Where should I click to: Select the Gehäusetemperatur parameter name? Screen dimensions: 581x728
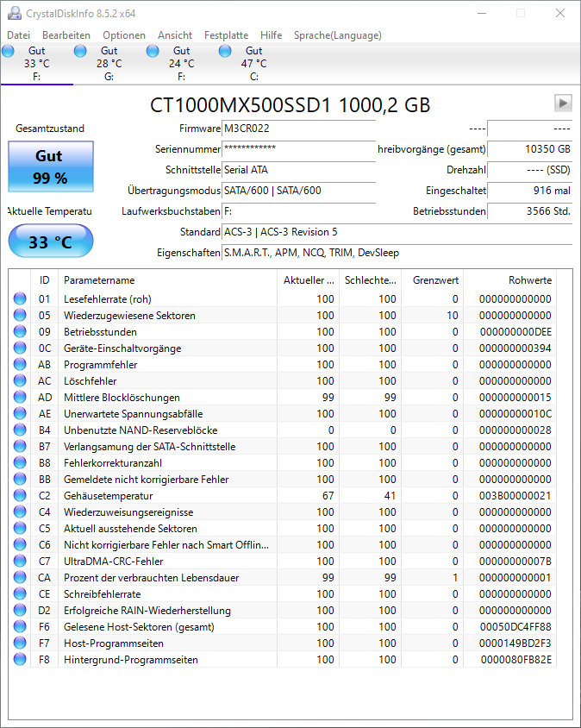(x=108, y=496)
